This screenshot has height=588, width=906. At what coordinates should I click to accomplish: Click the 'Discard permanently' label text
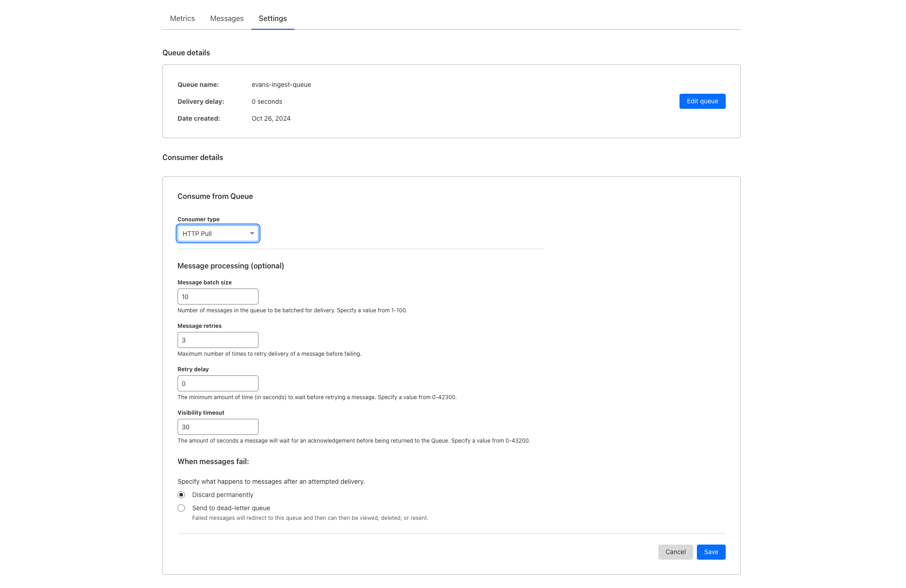pos(222,495)
